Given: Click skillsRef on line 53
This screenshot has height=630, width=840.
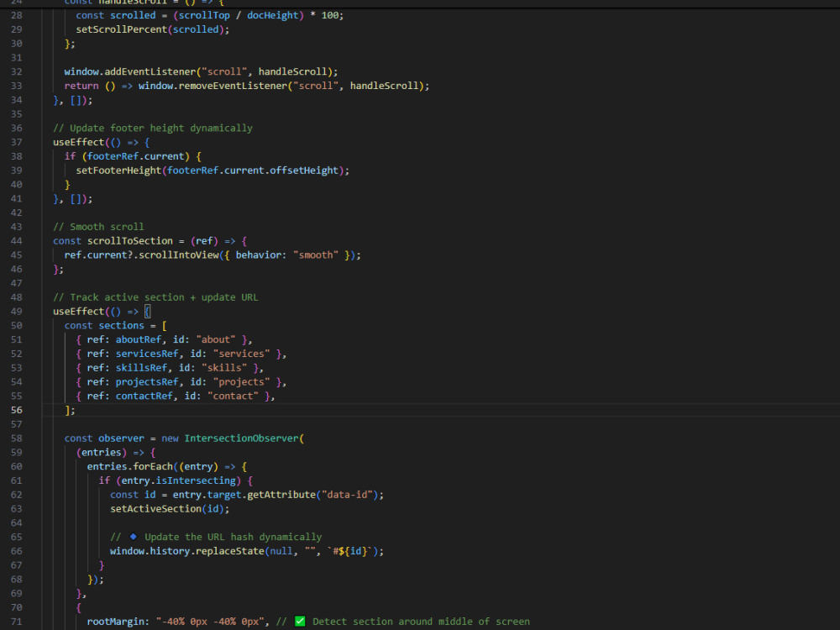Looking at the screenshot, I should [141, 368].
